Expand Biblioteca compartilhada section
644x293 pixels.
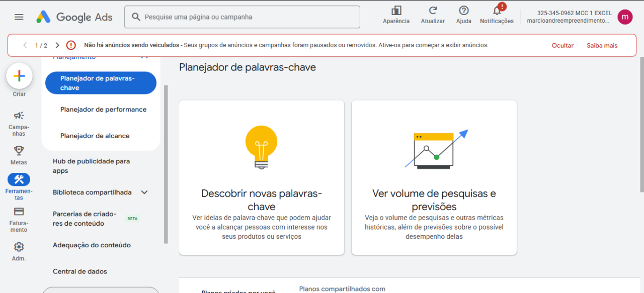click(144, 192)
